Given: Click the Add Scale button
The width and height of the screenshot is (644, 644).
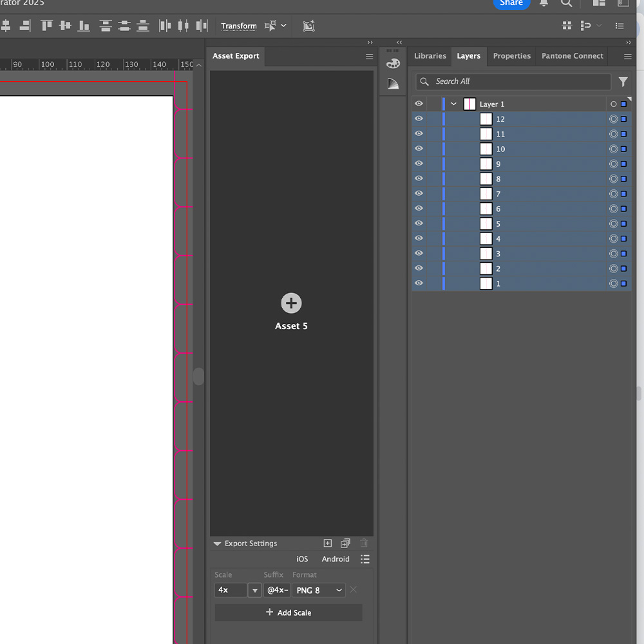Looking at the screenshot, I should [289, 612].
